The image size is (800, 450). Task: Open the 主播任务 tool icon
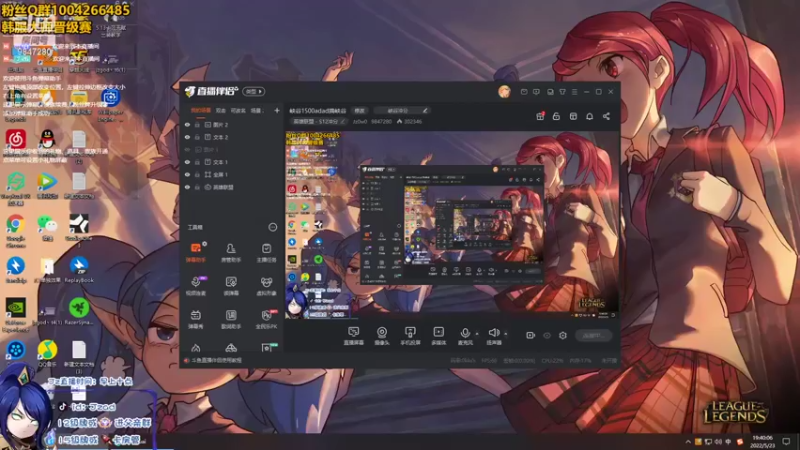(266, 252)
